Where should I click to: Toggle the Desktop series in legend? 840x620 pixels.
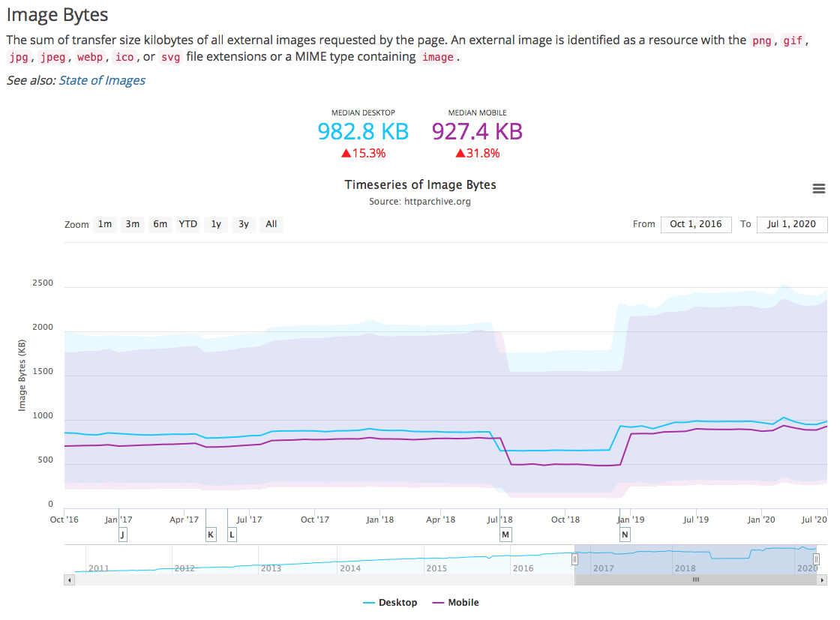390,602
